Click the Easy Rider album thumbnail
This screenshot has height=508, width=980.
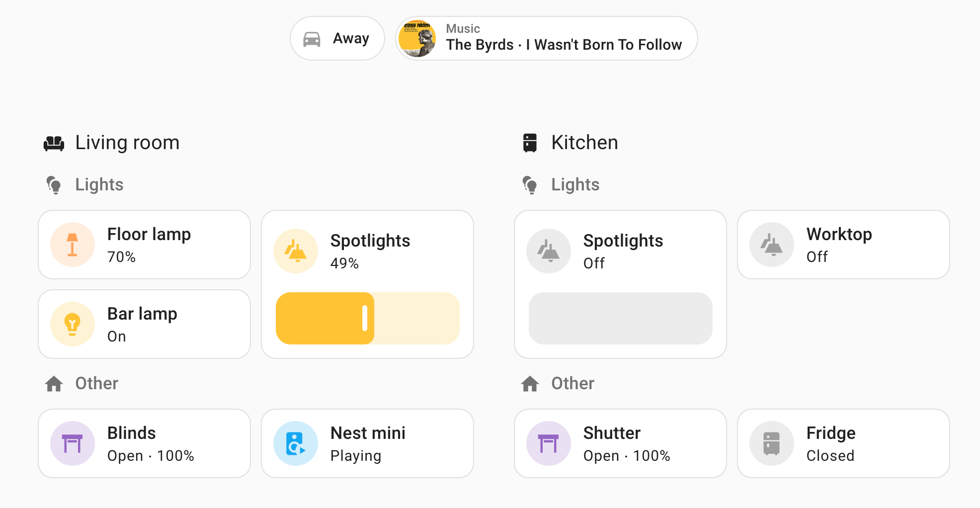coord(417,38)
